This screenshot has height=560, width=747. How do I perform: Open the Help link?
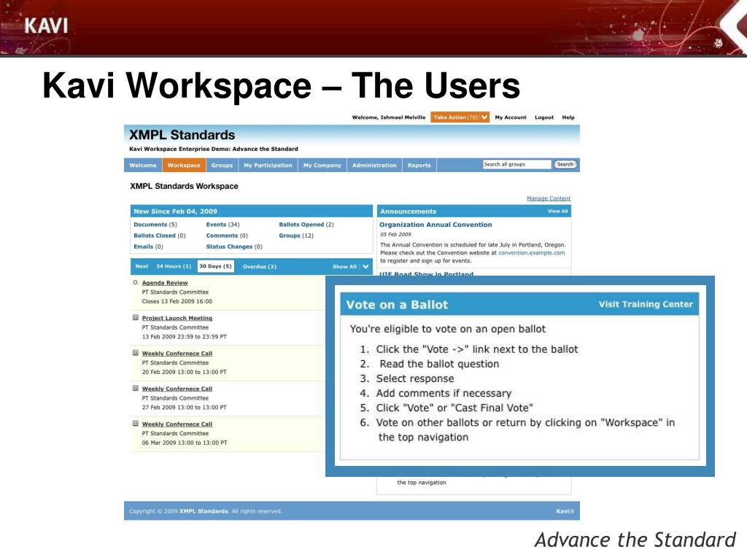(568, 117)
